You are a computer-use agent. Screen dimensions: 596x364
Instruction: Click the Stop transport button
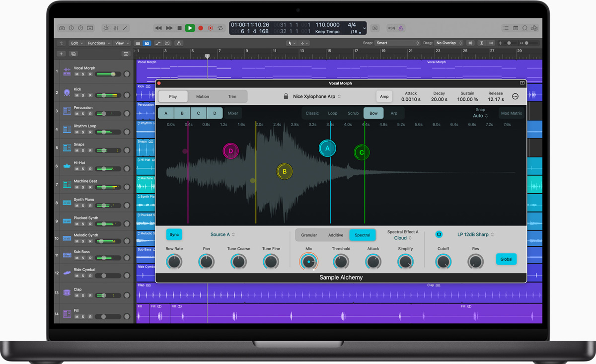pos(179,28)
